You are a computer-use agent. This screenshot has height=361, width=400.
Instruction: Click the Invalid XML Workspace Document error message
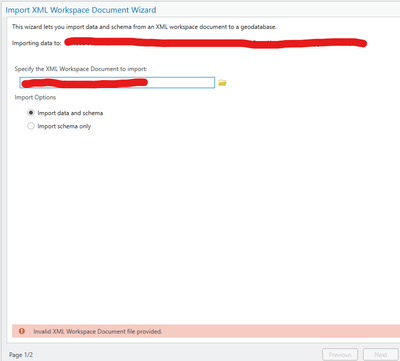click(x=98, y=331)
